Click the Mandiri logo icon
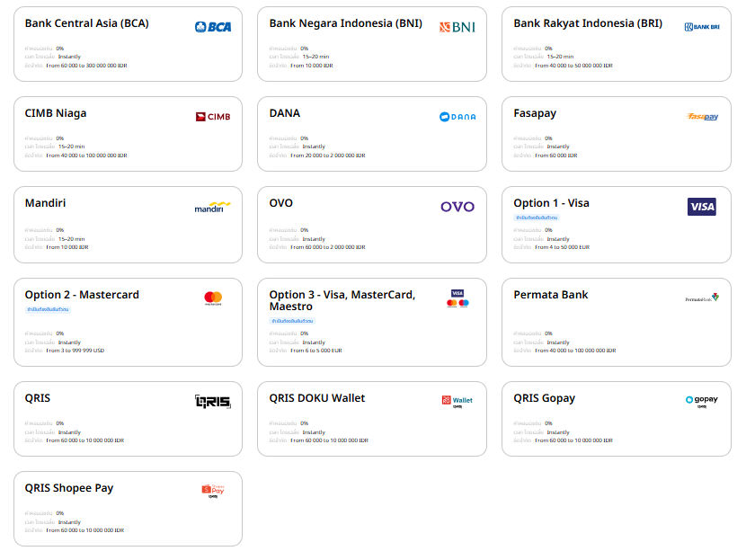Viewport: 746px width, 560px height. point(212,207)
